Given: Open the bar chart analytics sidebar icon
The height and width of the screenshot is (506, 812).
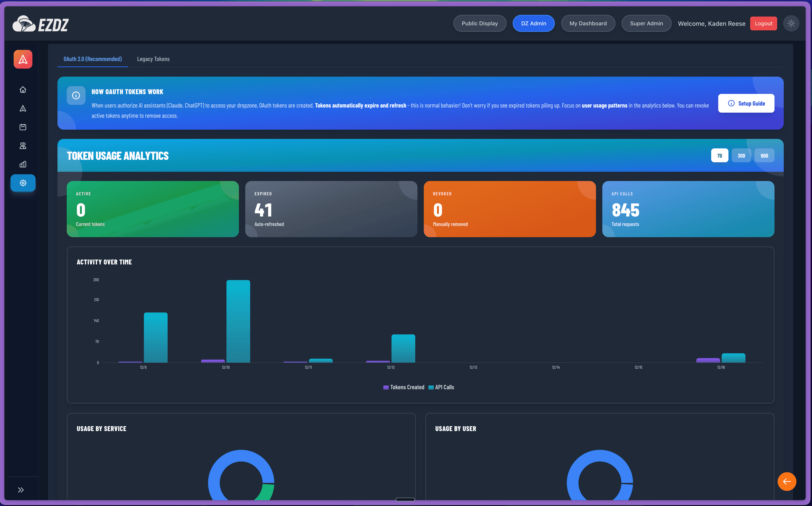Looking at the screenshot, I should [23, 164].
